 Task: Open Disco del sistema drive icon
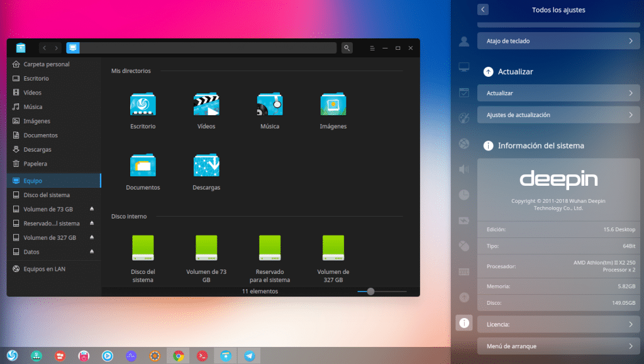pyautogui.click(x=143, y=248)
